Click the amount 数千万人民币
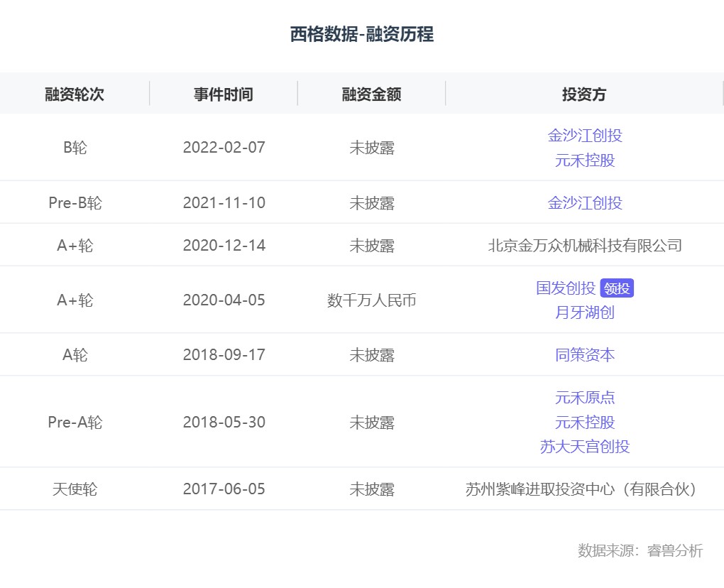724x588 pixels. point(372,300)
